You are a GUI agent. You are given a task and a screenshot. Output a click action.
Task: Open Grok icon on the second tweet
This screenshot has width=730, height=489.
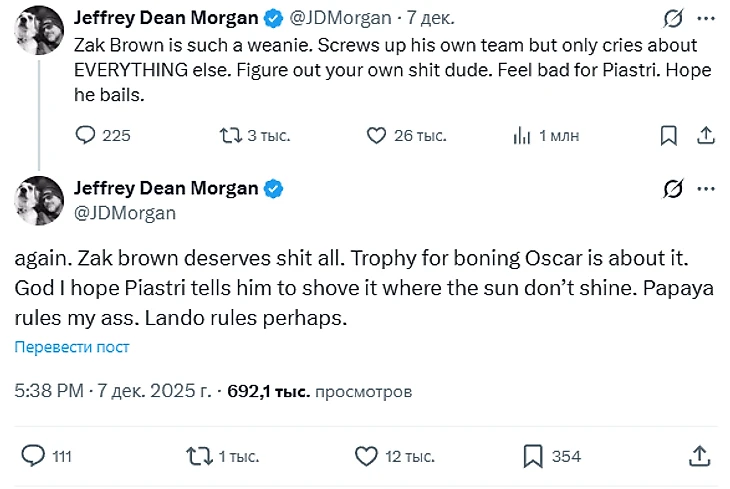tap(673, 189)
